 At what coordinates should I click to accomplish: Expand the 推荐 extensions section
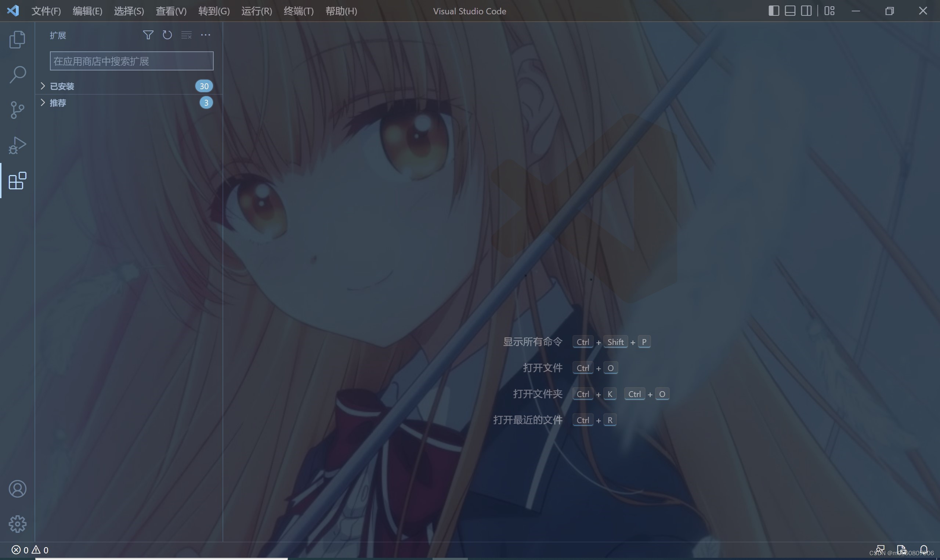tap(58, 103)
